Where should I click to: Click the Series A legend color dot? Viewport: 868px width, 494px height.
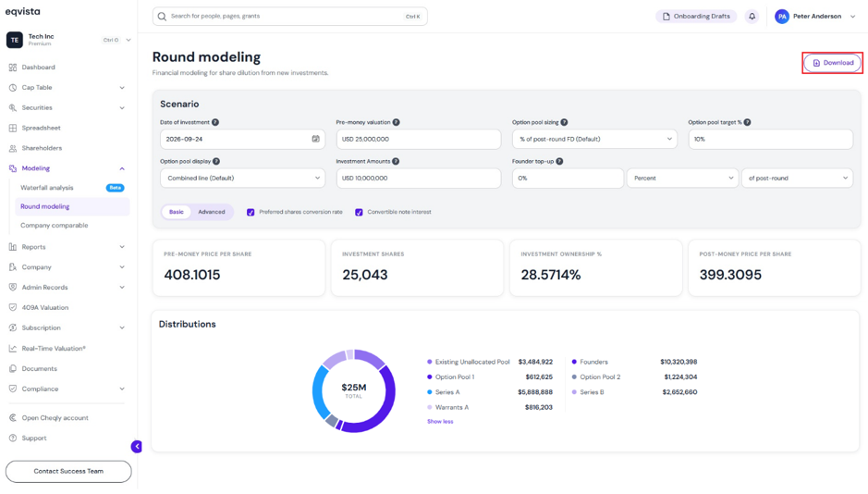[x=430, y=392]
